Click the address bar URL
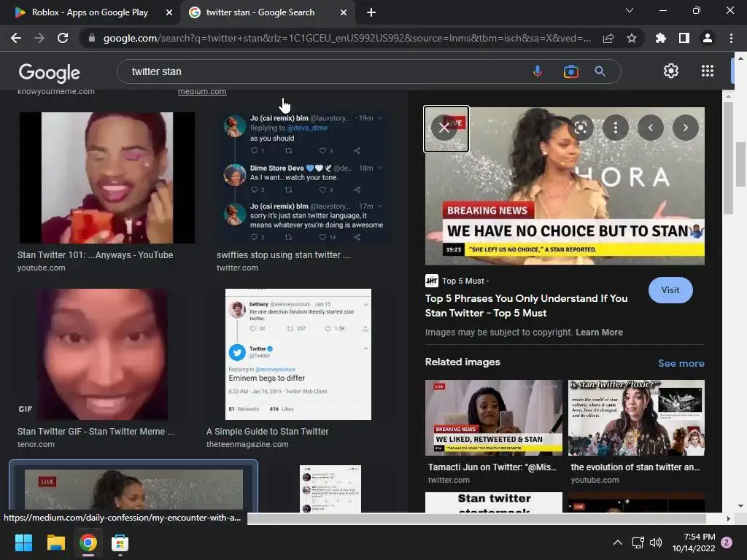This screenshot has height=560, width=747. pos(347,38)
